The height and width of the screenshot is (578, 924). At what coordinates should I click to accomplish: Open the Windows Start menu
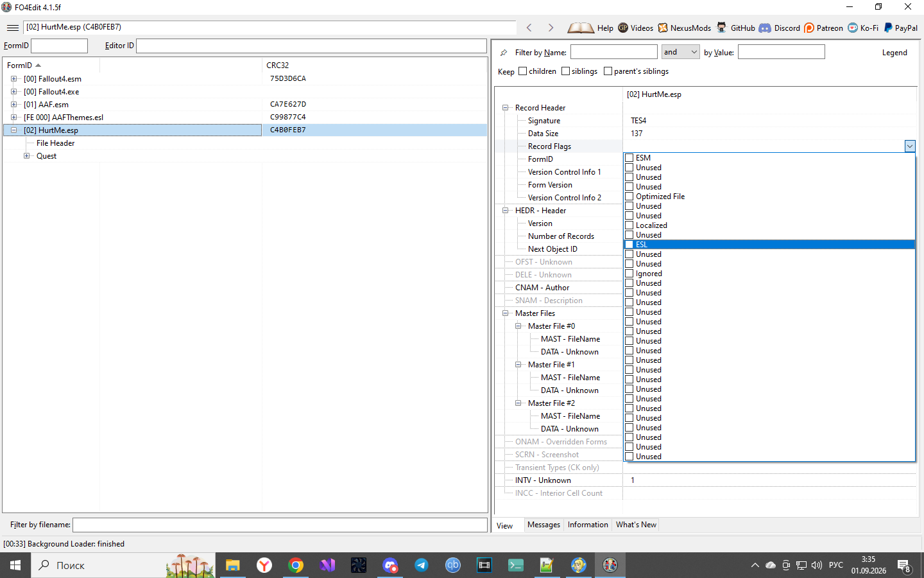[x=15, y=565]
